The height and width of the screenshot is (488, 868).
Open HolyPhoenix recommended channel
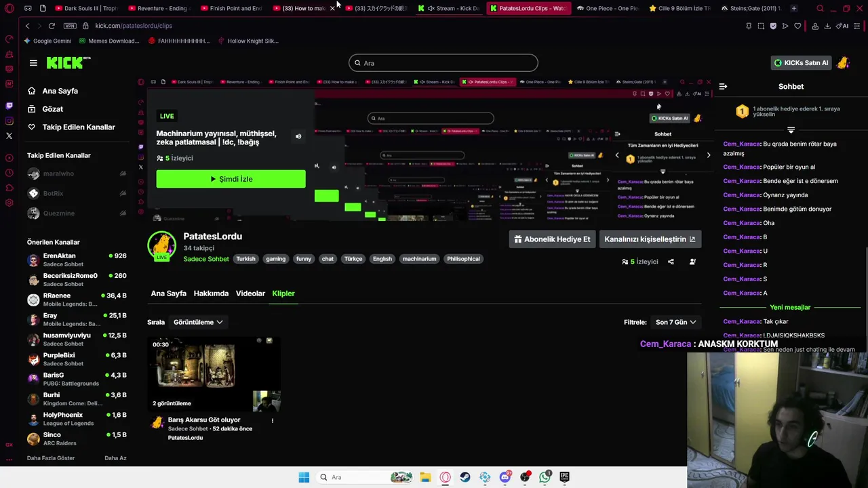coord(77,419)
